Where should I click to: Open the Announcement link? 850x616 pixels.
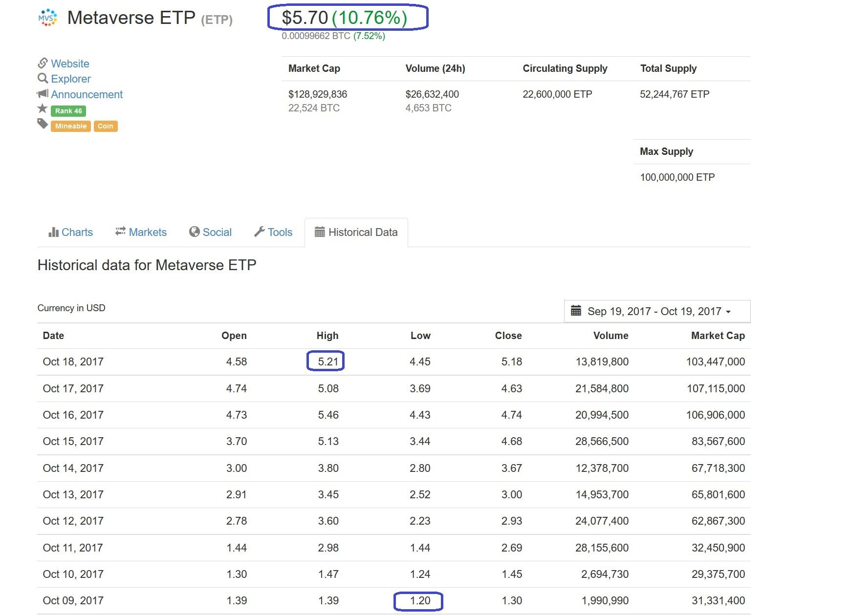pos(87,94)
